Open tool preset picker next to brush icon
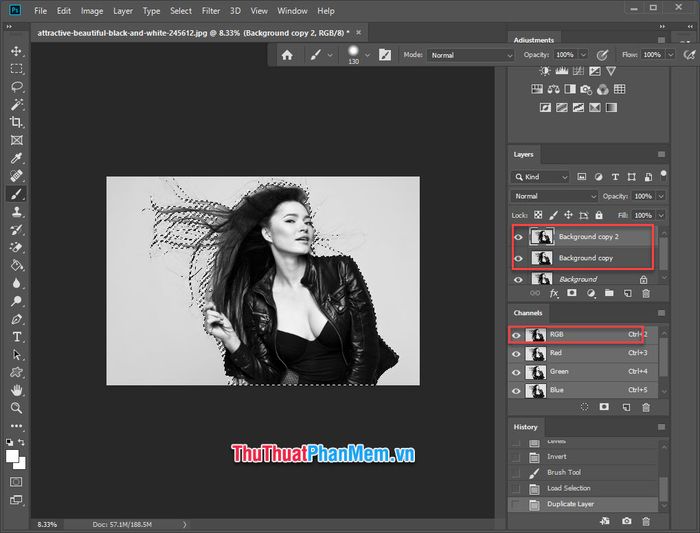This screenshot has height=533, width=700. point(330,55)
